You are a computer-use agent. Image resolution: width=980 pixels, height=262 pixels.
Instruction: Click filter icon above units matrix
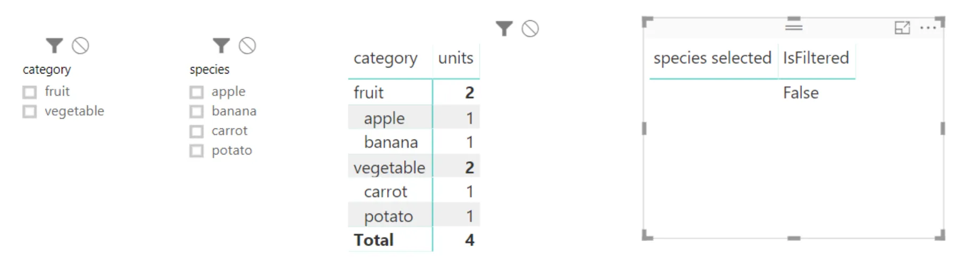click(x=504, y=28)
